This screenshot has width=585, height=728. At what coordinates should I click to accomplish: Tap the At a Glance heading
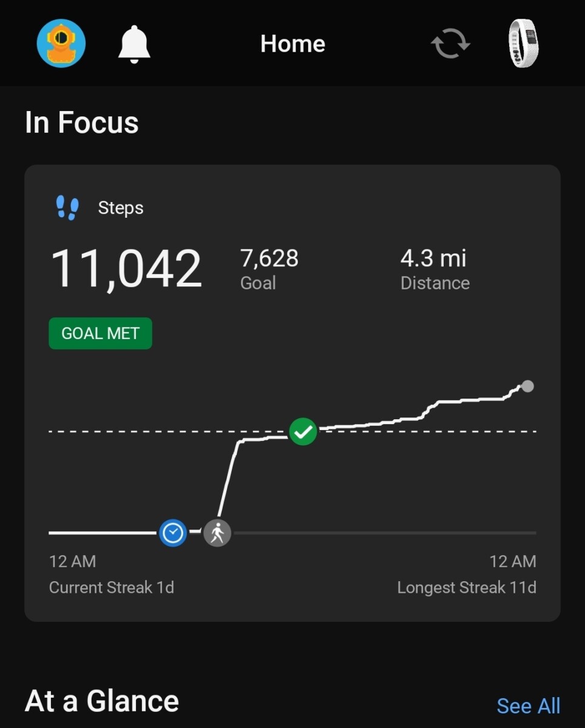(x=102, y=701)
